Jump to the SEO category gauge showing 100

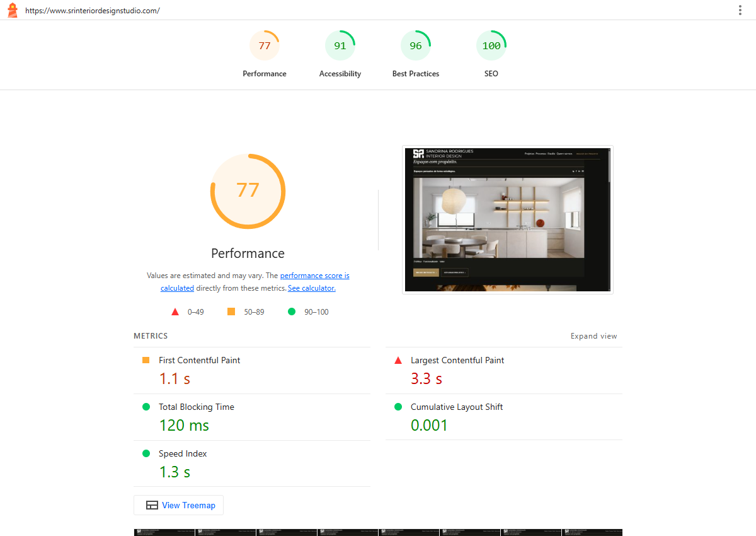(491, 54)
